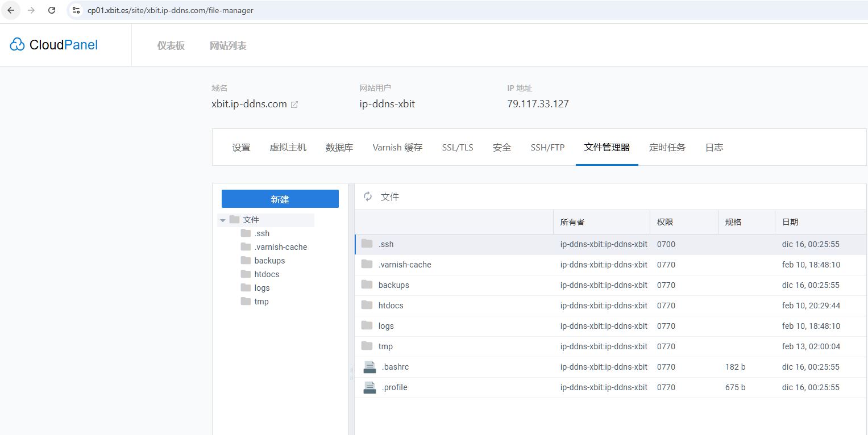Click the CloudPanel cloud logo

[18, 44]
